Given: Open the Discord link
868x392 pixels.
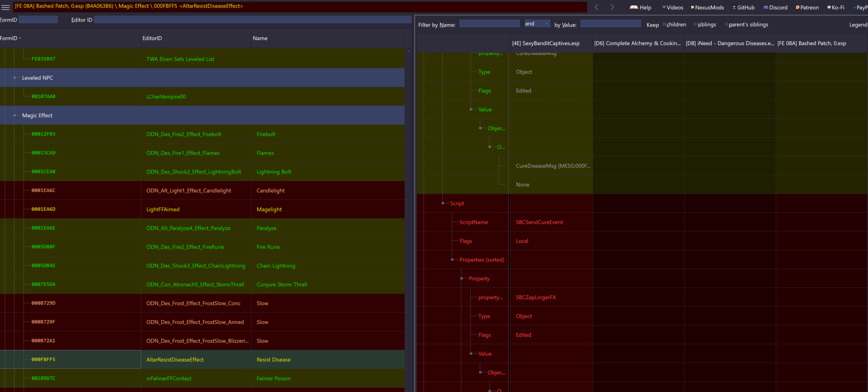Looking at the screenshot, I should point(776,8).
